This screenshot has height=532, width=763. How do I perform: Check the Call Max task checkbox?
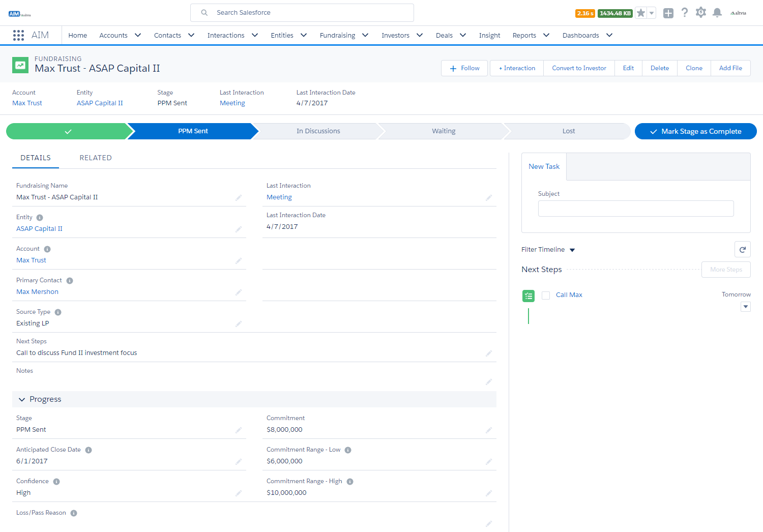click(x=546, y=295)
